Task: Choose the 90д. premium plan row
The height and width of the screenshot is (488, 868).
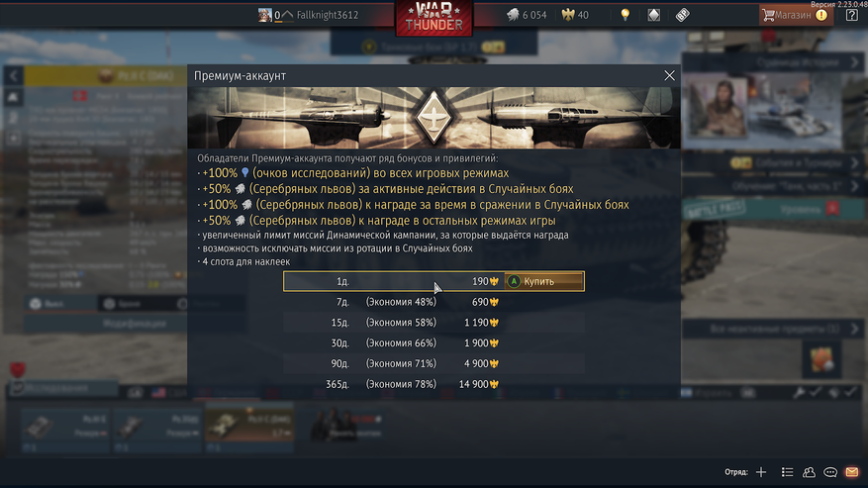Action: pyautogui.click(x=434, y=363)
